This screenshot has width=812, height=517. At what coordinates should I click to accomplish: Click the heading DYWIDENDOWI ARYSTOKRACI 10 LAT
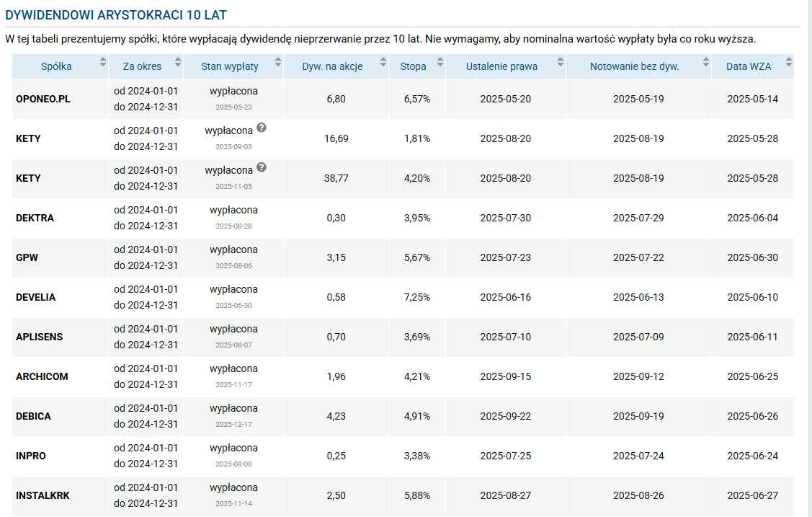click(x=116, y=15)
